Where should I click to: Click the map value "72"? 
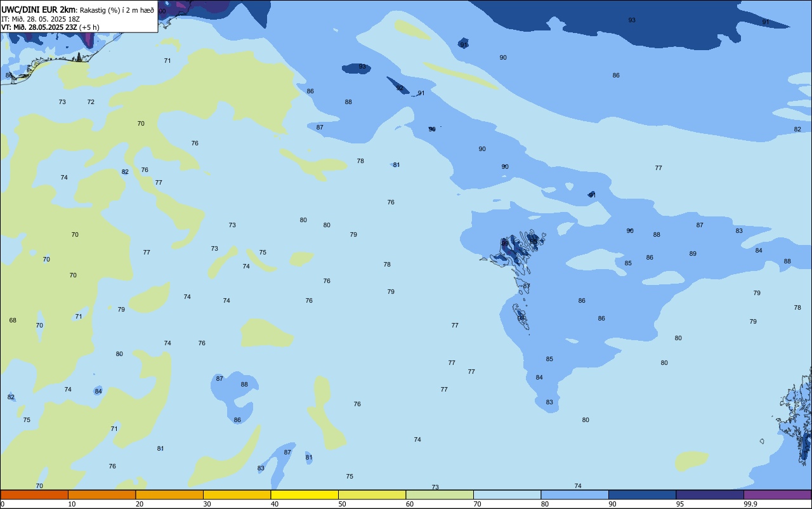pyautogui.click(x=91, y=102)
